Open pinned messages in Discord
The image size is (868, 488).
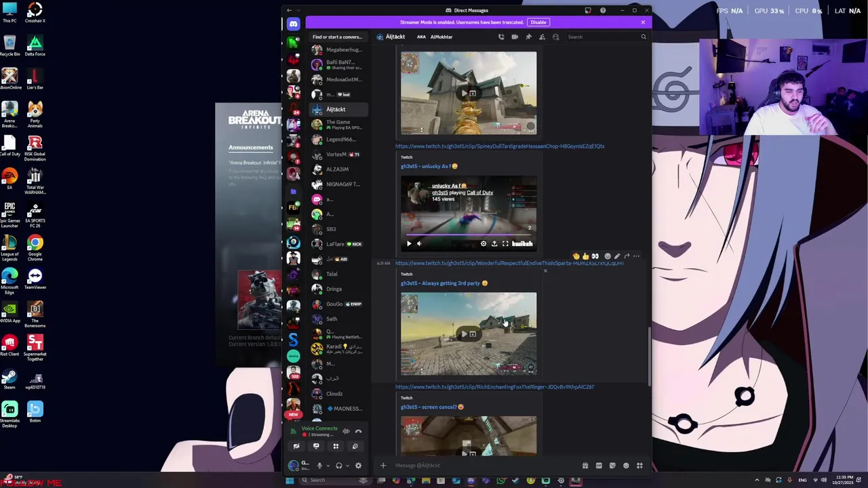click(x=528, y=37)
